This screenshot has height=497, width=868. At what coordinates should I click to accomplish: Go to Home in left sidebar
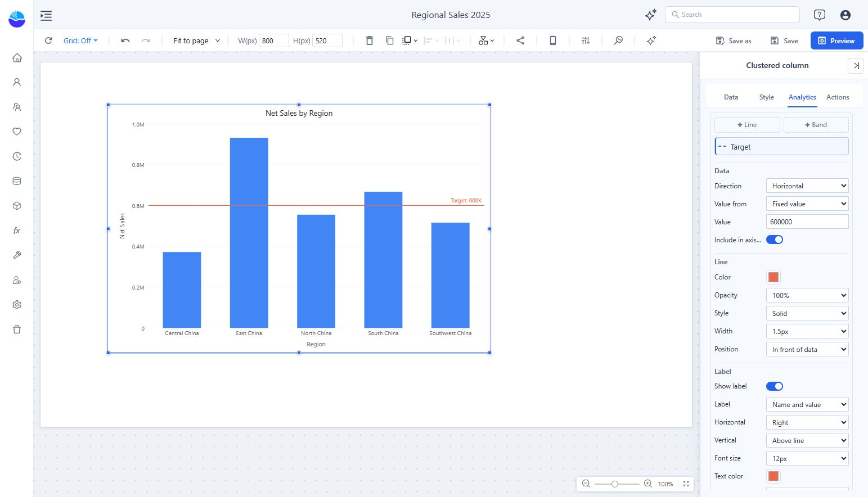click(x=17, y=57)
